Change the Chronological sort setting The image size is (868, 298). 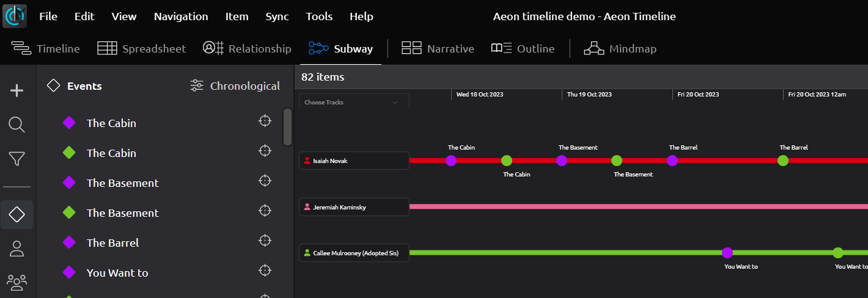pos(235,86)
